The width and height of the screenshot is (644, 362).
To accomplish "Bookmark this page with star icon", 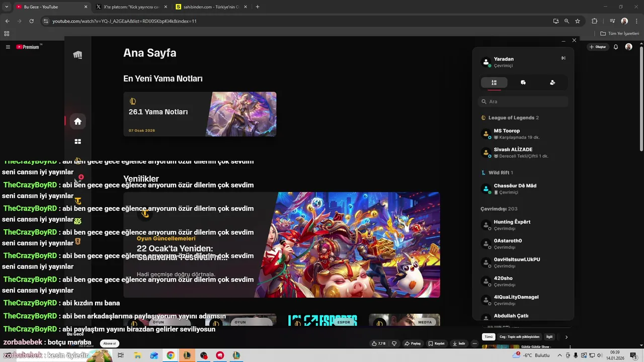I will pos(578,21).
